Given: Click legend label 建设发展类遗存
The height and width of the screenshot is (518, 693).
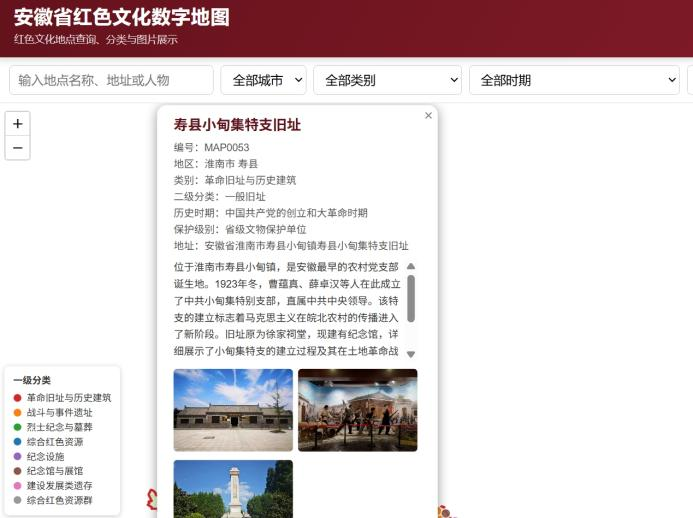Looking at the screenshot, I should tap(60, 485).
